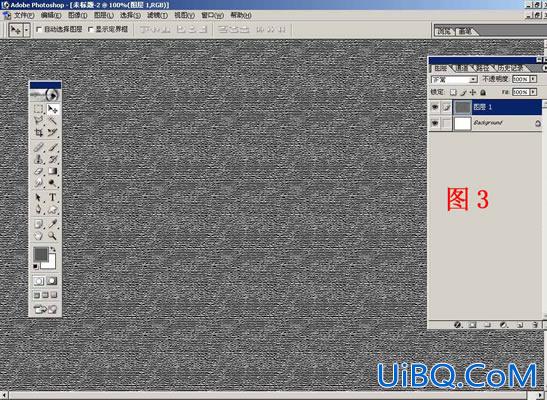Viewport: 547px width, 400px height.
Task: Select the Crop tool
Action: tap(38, 133)
